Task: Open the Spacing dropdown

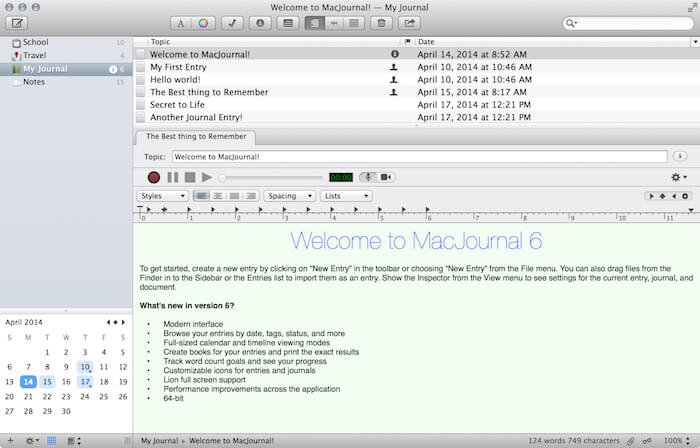Action: [290, 196]
